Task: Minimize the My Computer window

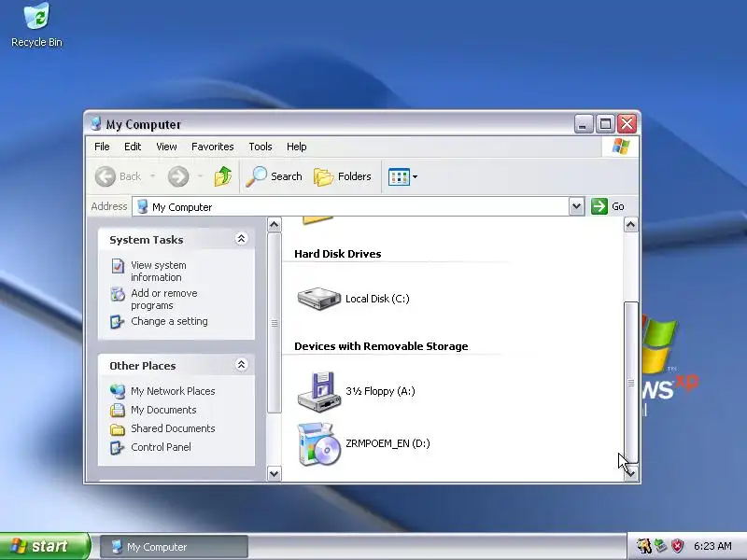Action: (x=583, y=124)
